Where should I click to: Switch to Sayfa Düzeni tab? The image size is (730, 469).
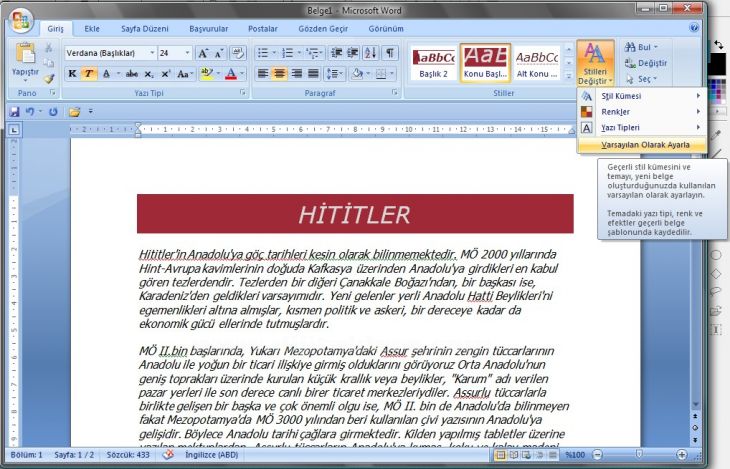pyautogui.click(x=145, y=28)
